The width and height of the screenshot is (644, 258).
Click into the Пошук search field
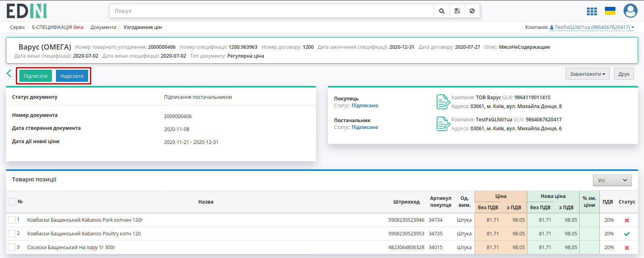[x=272, y=11]
